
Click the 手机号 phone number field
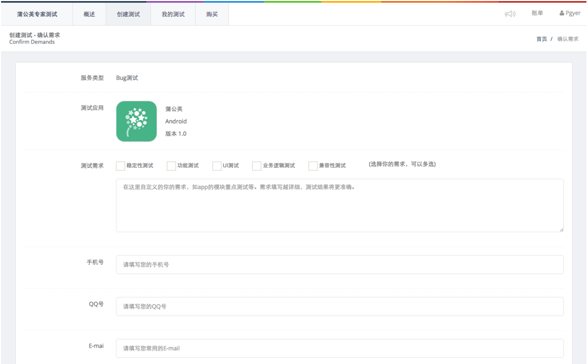[339, 265]
